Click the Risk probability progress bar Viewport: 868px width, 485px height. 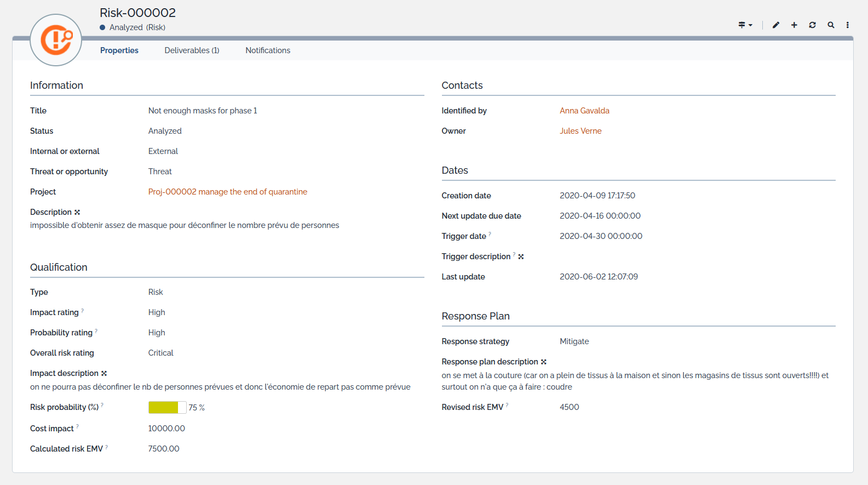[x=167, y=408]
